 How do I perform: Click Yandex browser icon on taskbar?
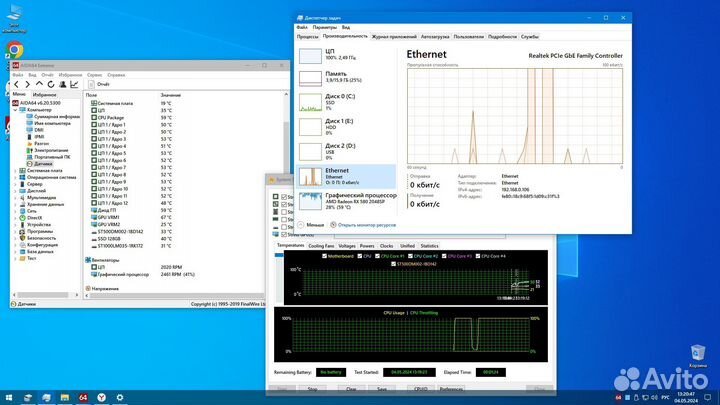[101, 398]
